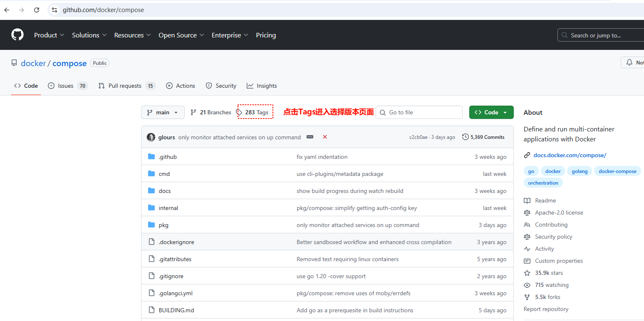Click the pkg folder icon
This screenshot has width=644, height=321.
[151, 225]
